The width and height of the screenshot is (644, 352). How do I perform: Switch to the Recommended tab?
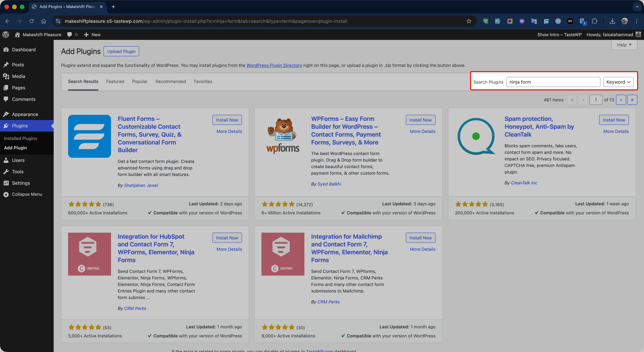click(171, 81)
